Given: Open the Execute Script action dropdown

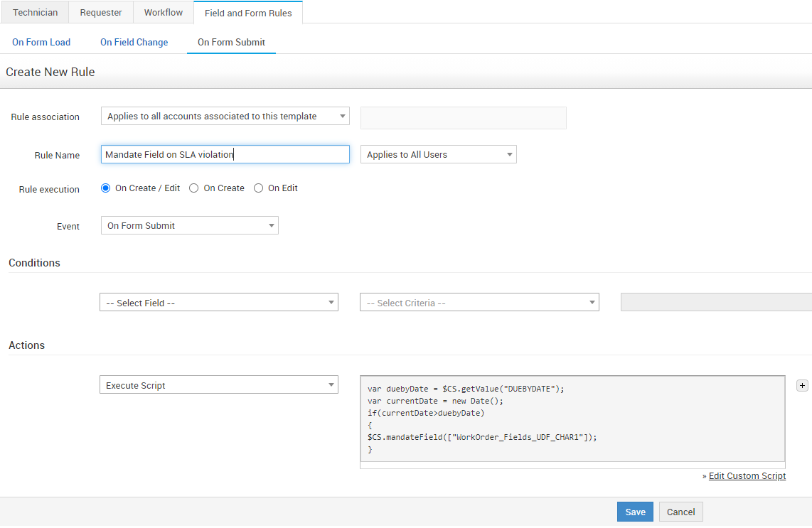Looking at the screenshot, I should pos(218,385).
